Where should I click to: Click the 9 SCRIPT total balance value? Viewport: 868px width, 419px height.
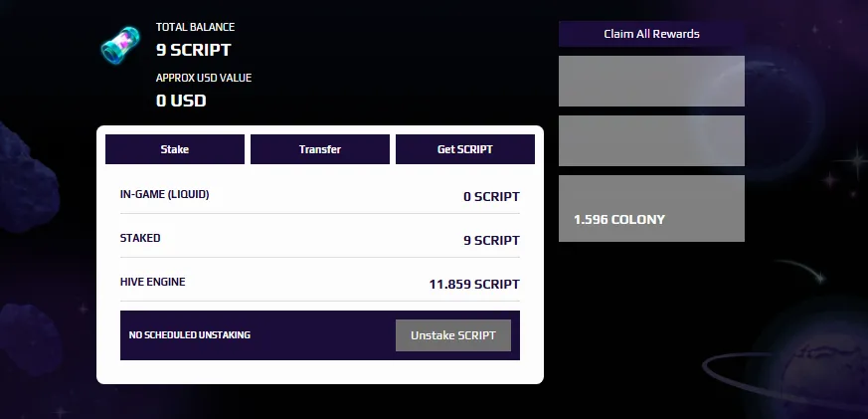click(x=193, y=50)
